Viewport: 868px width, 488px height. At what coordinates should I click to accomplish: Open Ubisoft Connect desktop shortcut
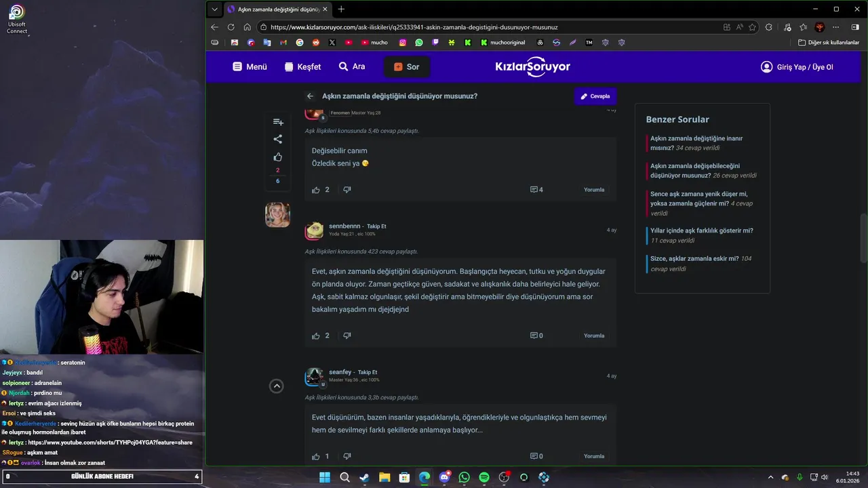[x=17, y=19]
